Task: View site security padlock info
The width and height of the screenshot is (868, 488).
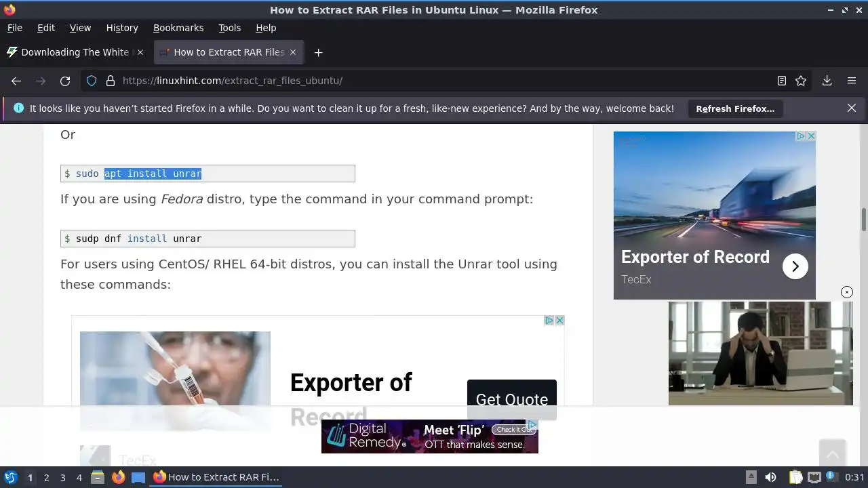Action: 111,81
